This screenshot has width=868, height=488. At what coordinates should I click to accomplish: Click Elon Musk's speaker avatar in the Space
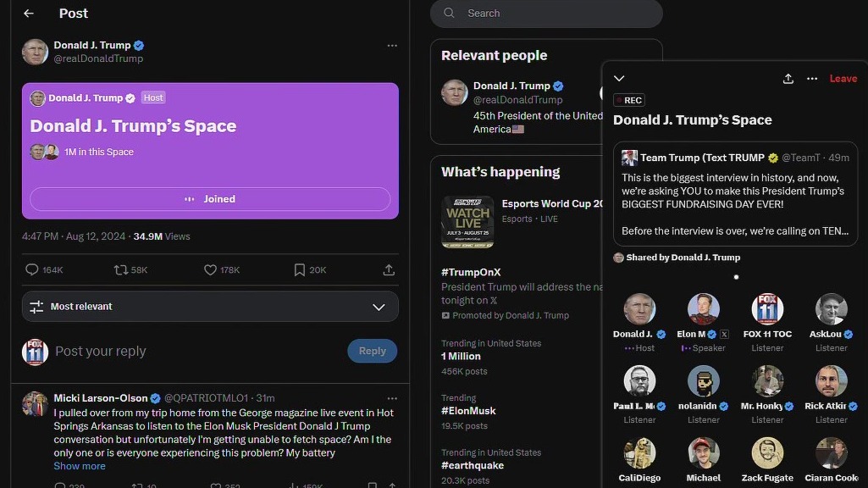[x=703, y=309]
